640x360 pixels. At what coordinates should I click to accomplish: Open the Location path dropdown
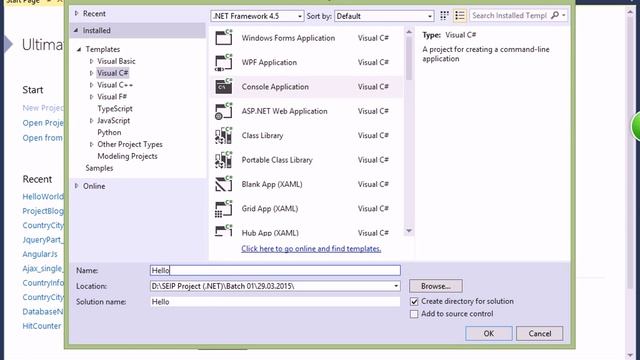(396, 286)
